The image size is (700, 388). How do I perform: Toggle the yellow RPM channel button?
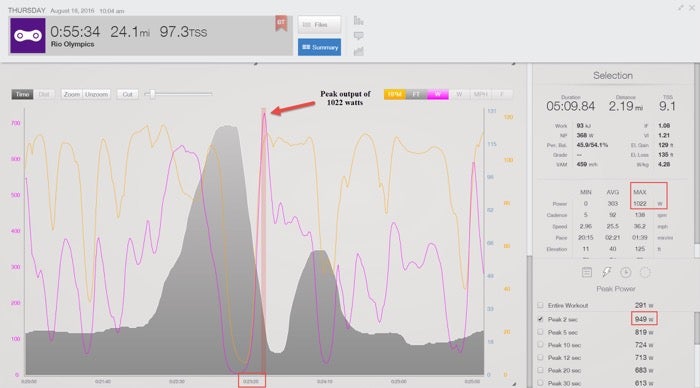click(x=395, y=94)
